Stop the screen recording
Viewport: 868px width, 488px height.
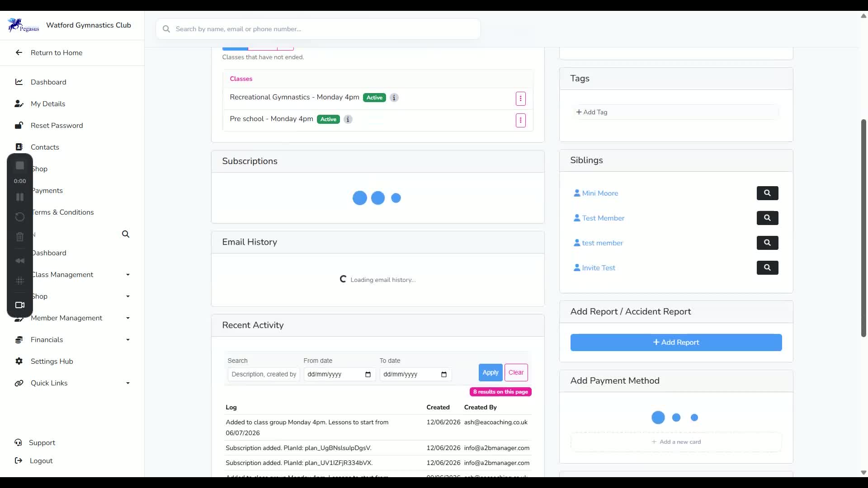tap(20, 166)
